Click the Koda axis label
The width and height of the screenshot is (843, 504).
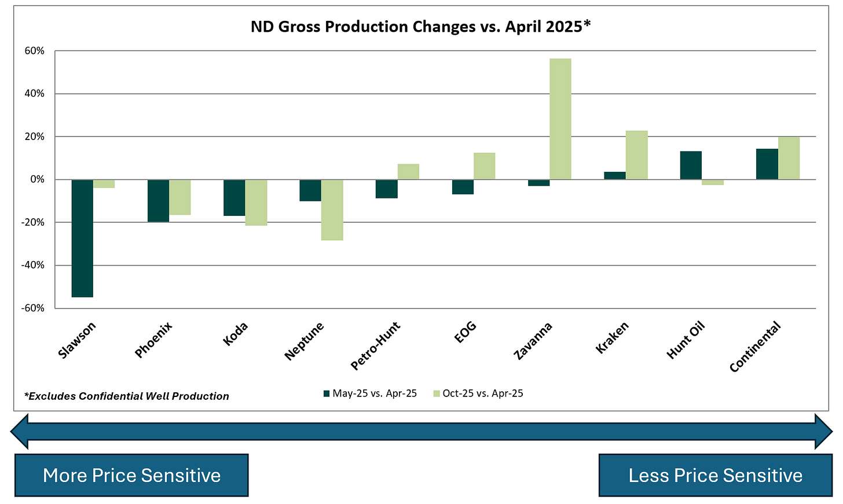pyautogui.click(x=235, y=334)
